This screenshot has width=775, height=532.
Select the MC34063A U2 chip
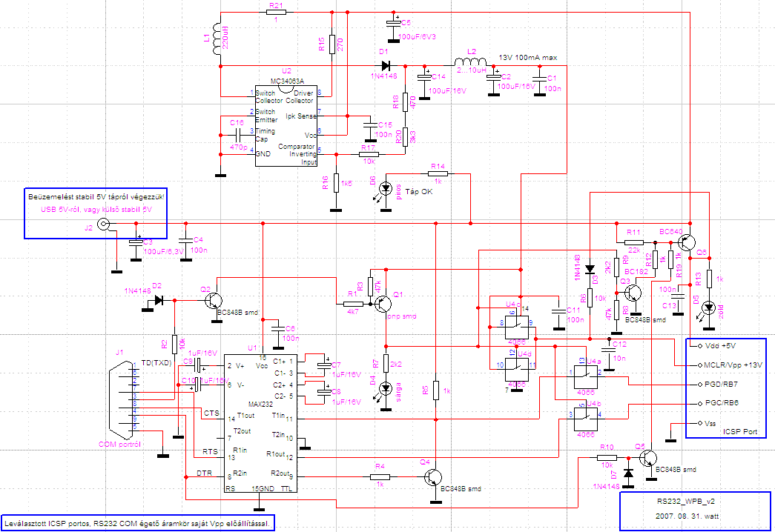coord(286,125)
